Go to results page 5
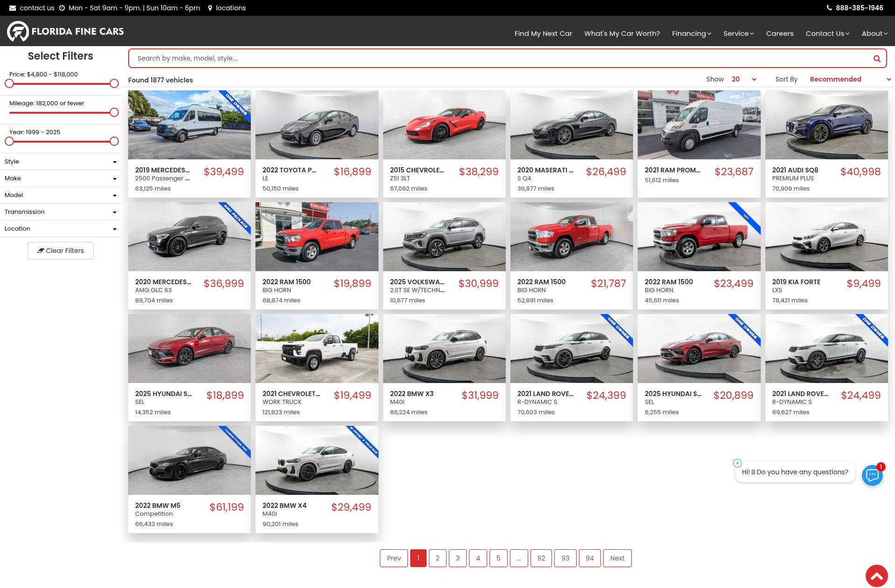The height and width of the screenshot is (588, 895). click(498, 558)
